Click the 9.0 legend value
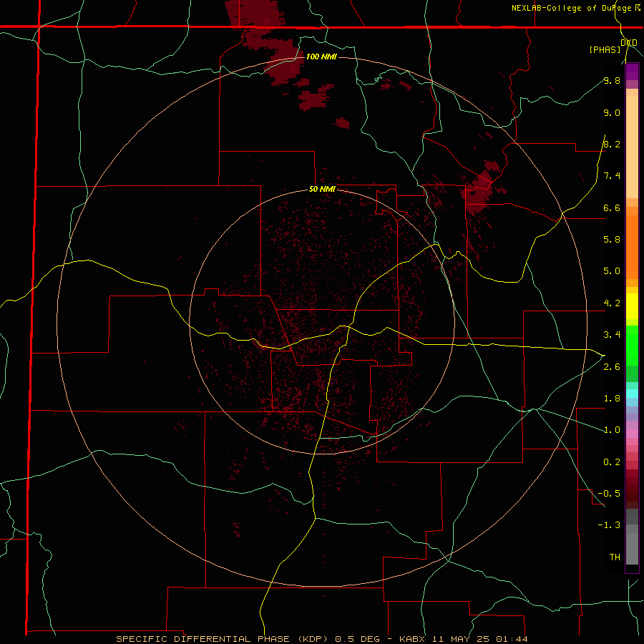This screenshot has width=644, height=644. (x=612, y=113)
